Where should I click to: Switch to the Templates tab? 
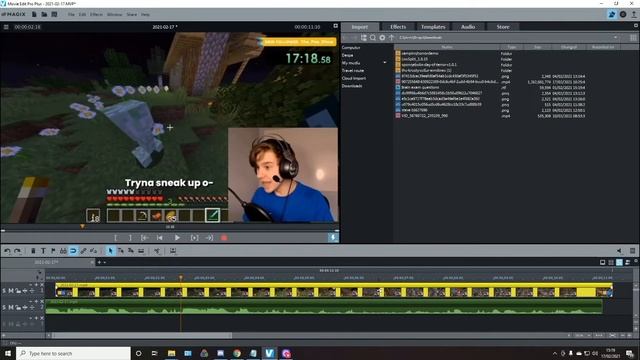[x=433, y=27]
